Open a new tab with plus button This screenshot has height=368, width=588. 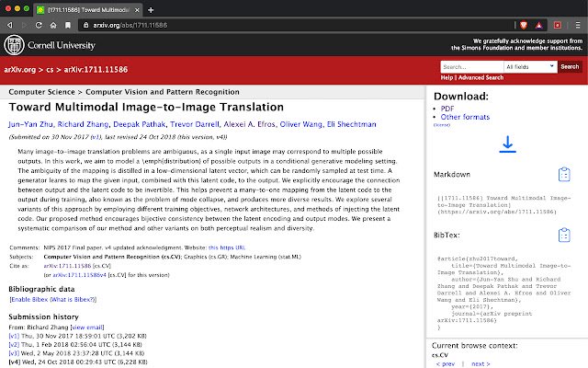151,10
